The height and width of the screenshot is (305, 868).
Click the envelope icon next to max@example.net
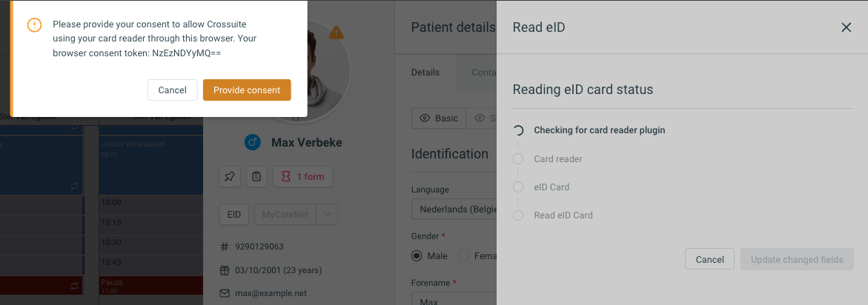(224, 293)
